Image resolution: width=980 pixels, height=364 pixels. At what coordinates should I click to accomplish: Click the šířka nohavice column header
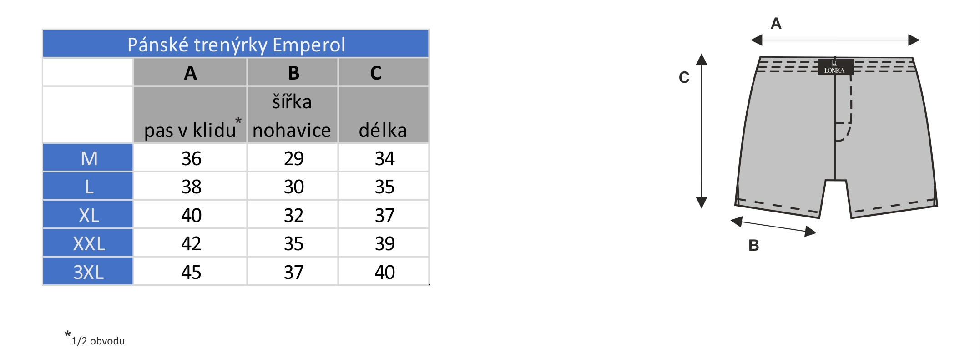click(x=293, y=115)
